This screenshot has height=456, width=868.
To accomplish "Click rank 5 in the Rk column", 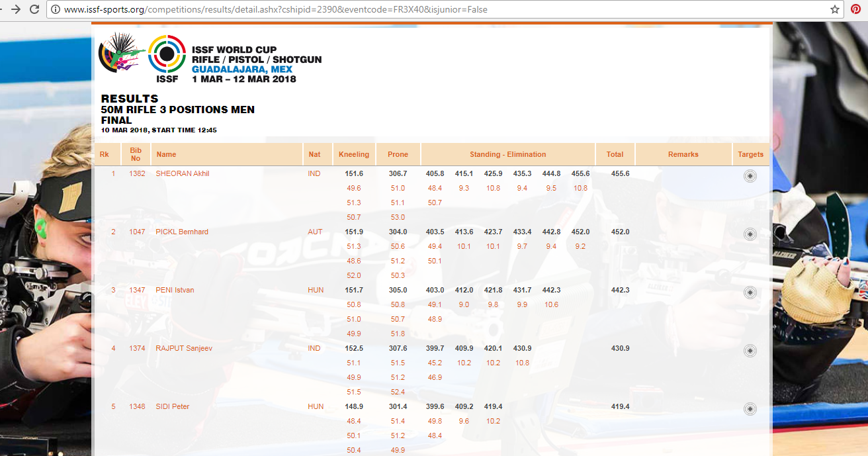I will coord(113,406).
